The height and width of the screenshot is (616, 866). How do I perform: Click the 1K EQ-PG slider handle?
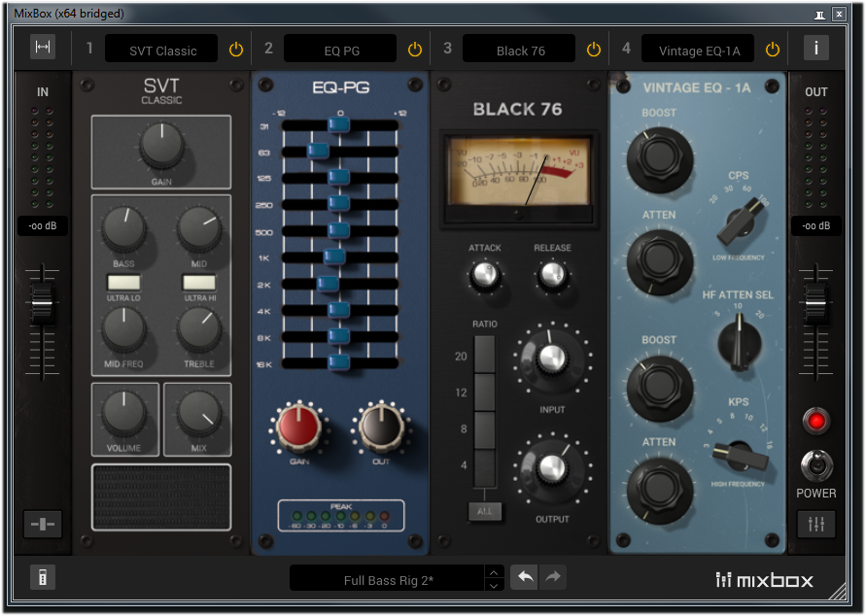coord(334,257)
